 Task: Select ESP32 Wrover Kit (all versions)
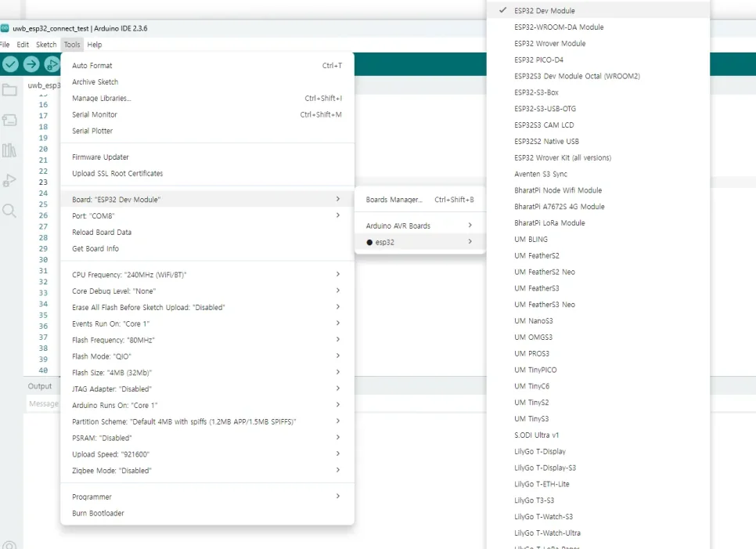[598, 157]
